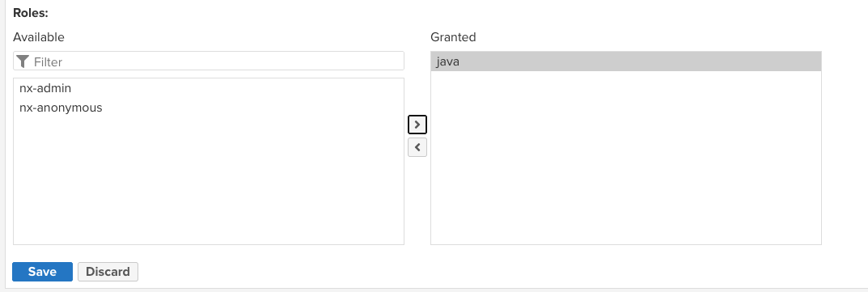Move selected role to Granted list
The image size is (868, 292).
[417, 125]
